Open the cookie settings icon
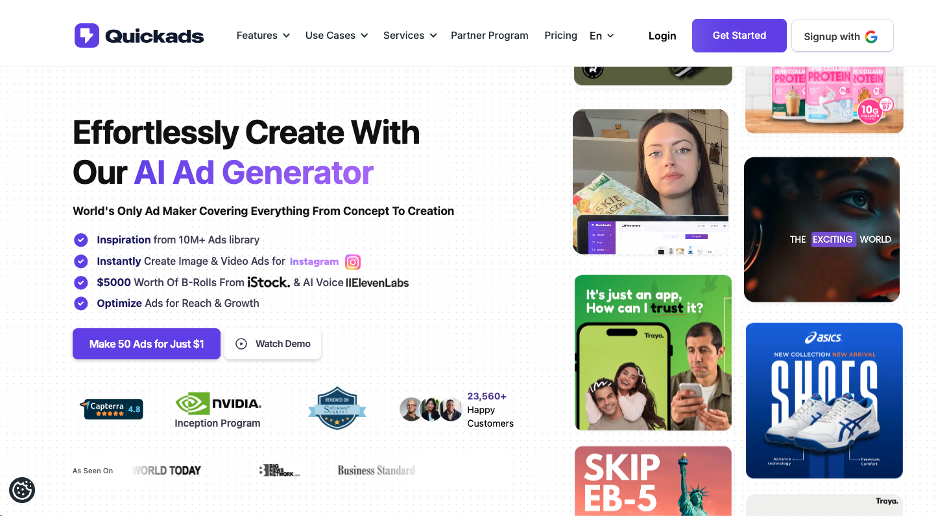Image resolution: width=936 pixels, height=516 pixels. [22, 490]
